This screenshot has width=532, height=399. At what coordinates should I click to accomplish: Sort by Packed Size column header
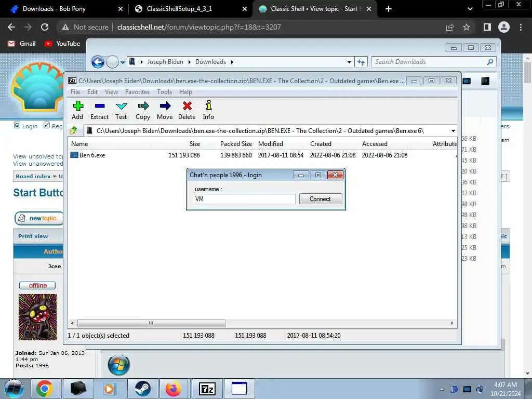click(236, 144)
